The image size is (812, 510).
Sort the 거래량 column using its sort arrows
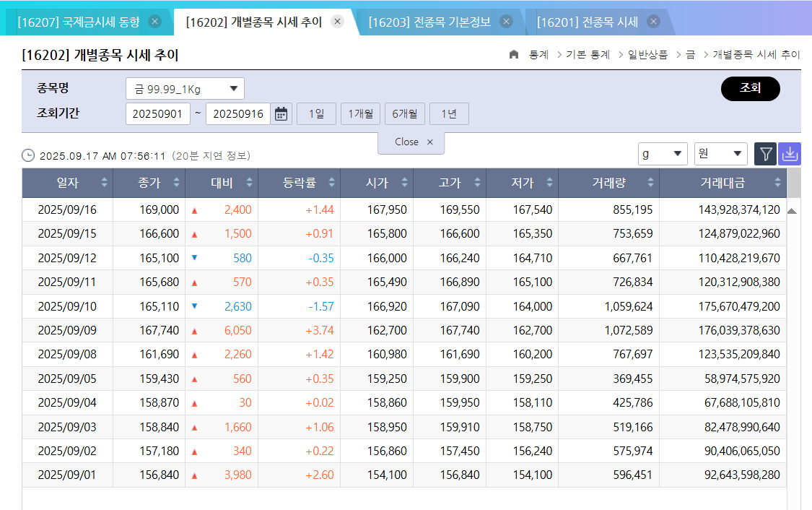tap(651, 183)
